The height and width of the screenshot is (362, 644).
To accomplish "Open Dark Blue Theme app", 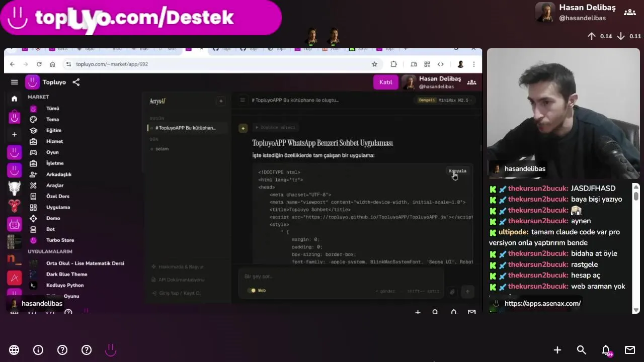I will [x=66, y=275].
